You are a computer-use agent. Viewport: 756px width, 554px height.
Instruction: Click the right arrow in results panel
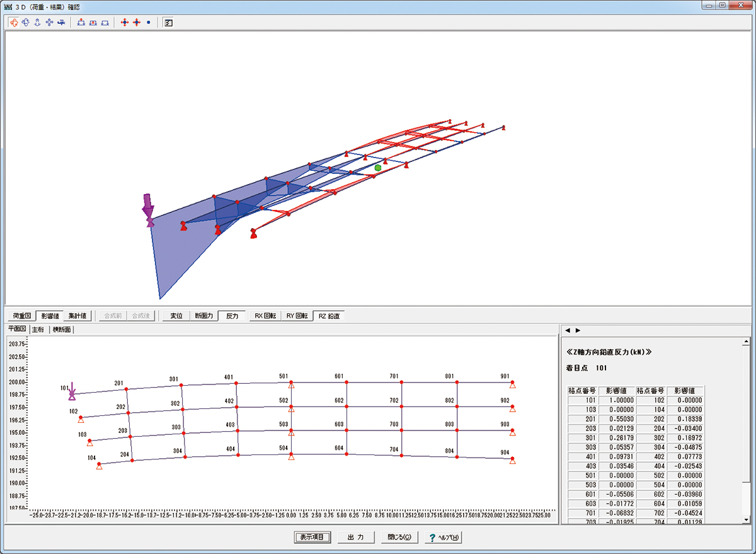pyautogui.click(x=578, y=330)
